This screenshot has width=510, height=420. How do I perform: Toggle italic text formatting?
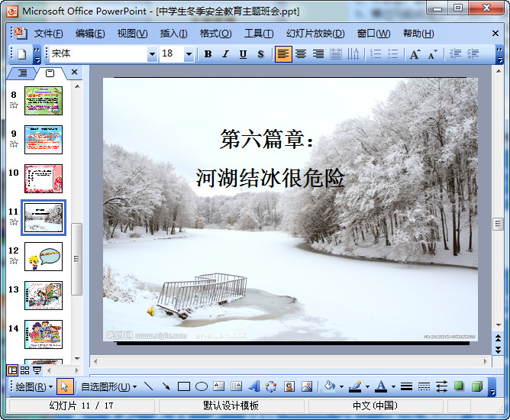tap(225, 54)
